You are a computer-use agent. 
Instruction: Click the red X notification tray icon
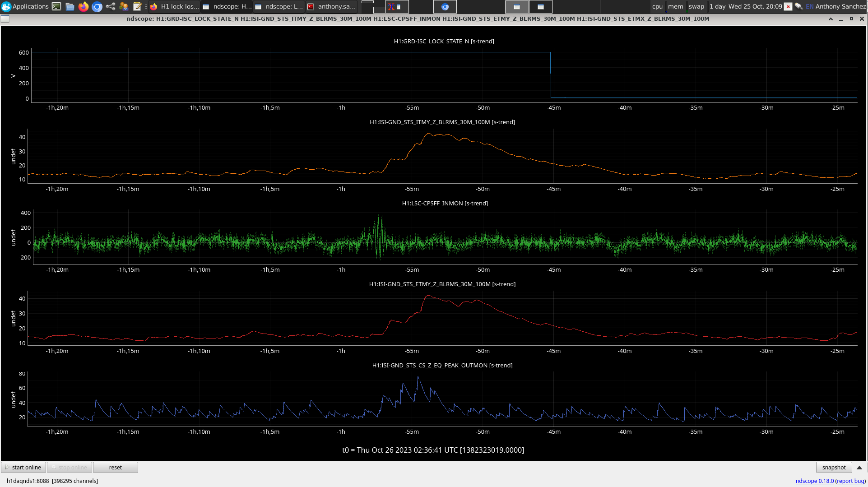788,6
